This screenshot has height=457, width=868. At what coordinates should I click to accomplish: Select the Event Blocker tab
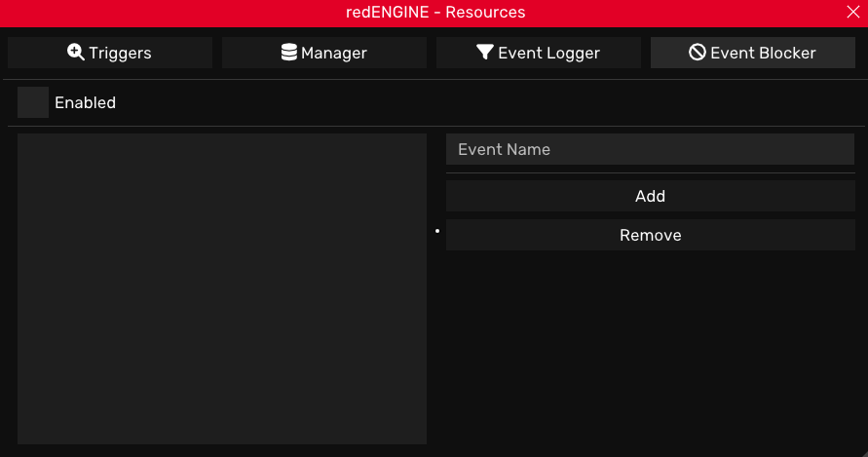(752, 53)
